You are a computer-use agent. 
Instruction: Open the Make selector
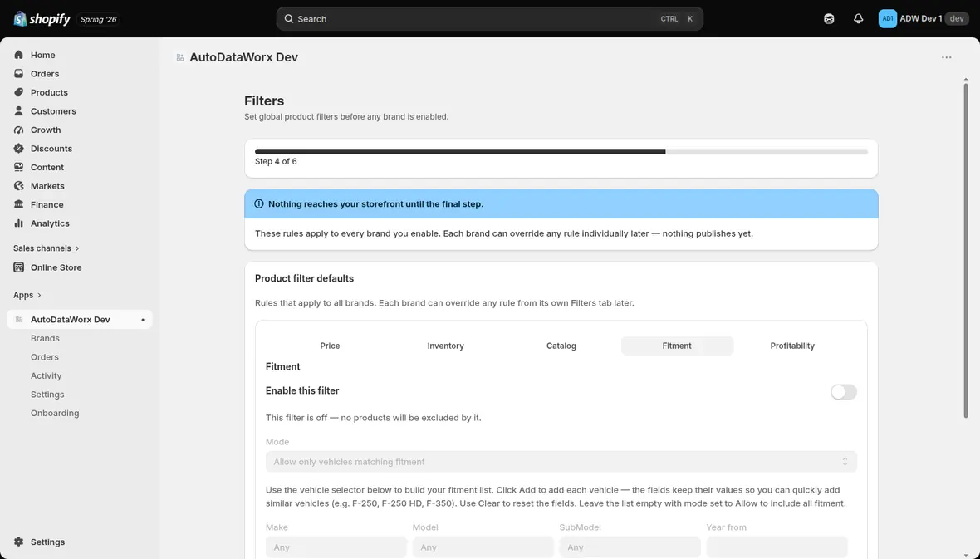click(x=336, y=547)
